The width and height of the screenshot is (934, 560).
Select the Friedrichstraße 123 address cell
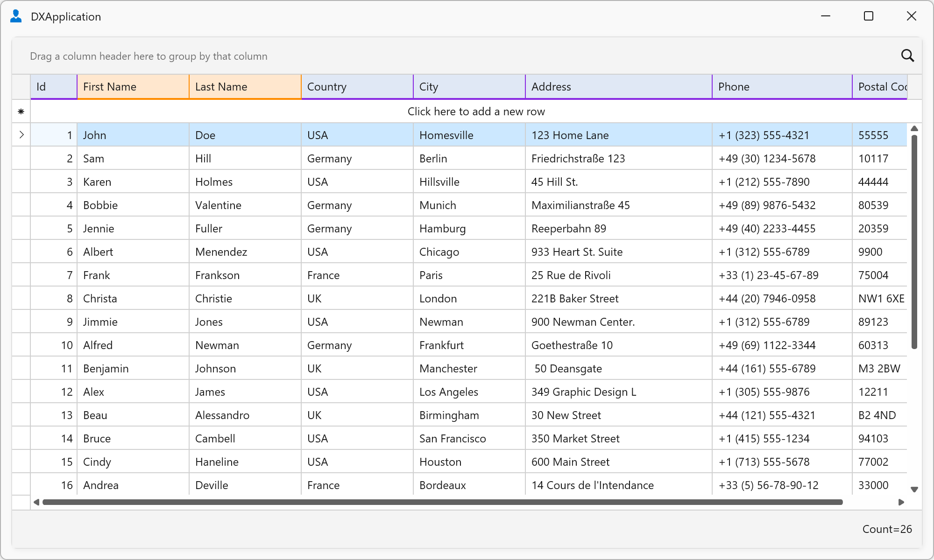(619, 158)
